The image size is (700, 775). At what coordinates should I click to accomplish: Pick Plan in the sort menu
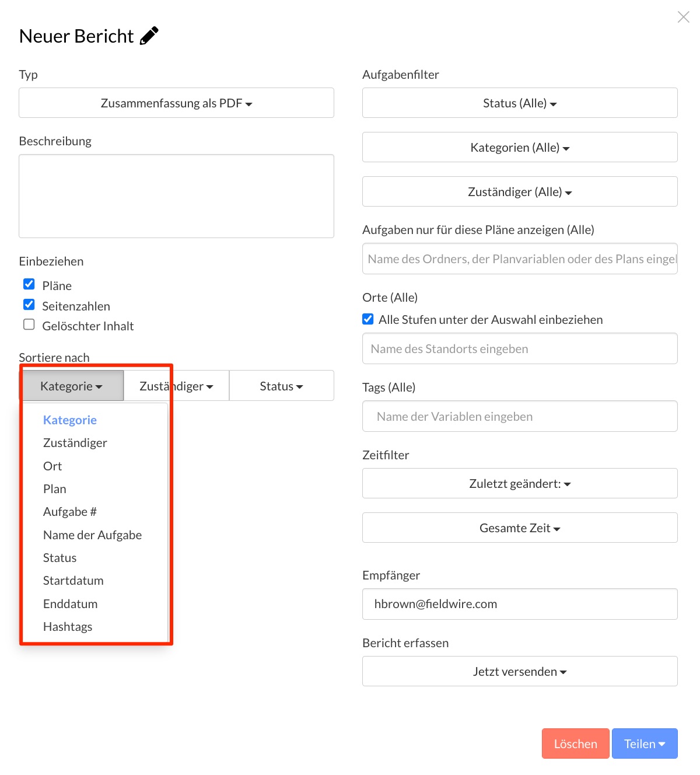tap(55, 489)
